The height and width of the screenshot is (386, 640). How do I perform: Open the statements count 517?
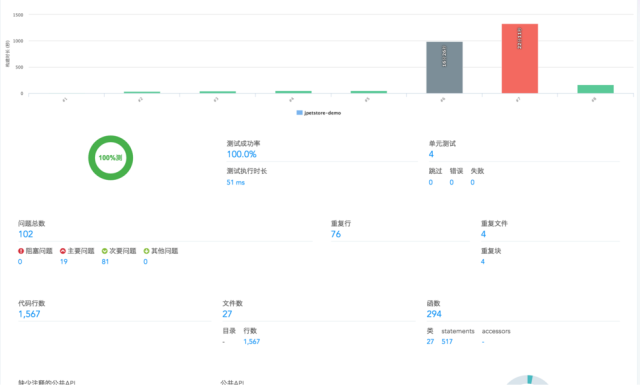[447, 342]
